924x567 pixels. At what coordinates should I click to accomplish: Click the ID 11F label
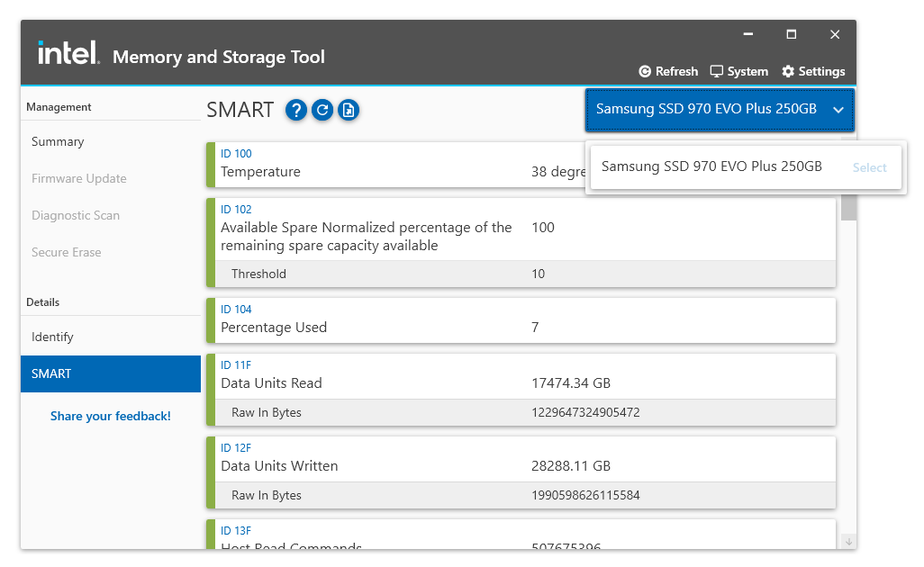(x=236, y=365)
